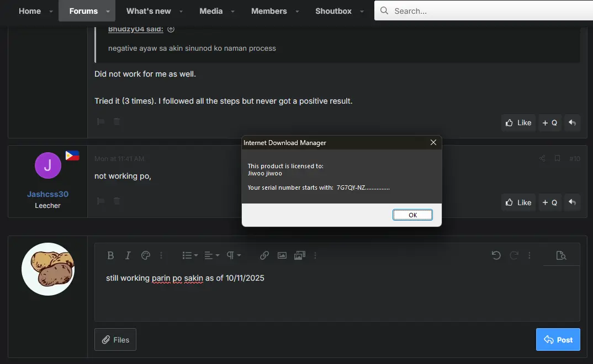Go to the Home nav item
This screenshot has width=593, height=364.
(x=30, y=11)
